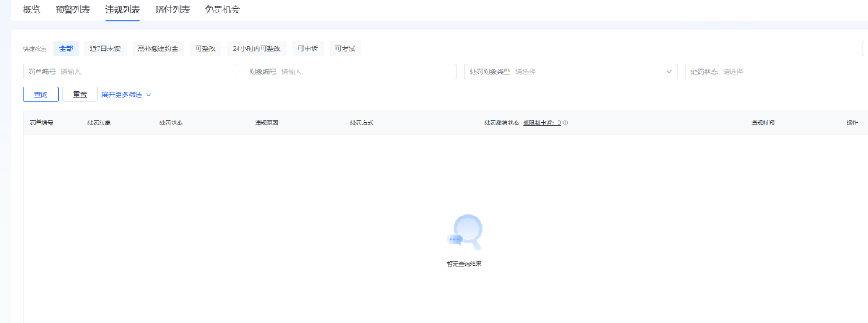Open the 被限制申诉 count link
Image resolution: width=868 pixels, height=323 pixels.
(x=541, y=123)
